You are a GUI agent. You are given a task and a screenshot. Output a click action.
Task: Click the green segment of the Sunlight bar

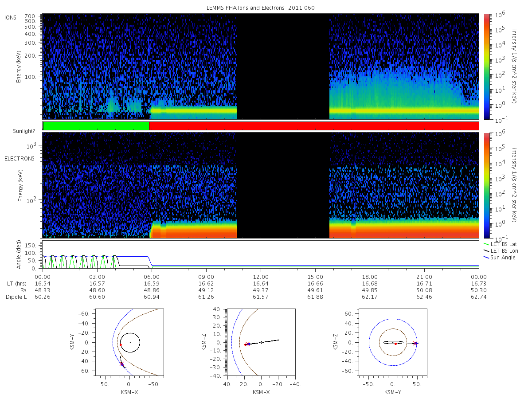click(x=96, y=126)
